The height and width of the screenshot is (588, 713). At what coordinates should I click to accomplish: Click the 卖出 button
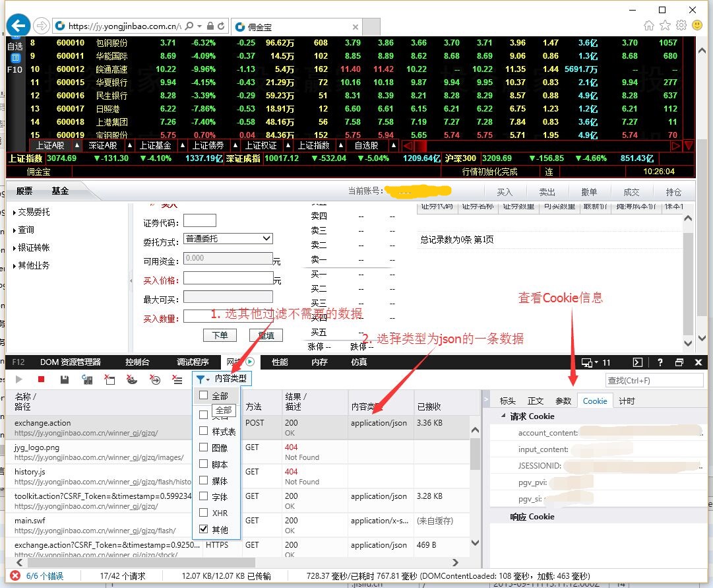coord(547,192)
